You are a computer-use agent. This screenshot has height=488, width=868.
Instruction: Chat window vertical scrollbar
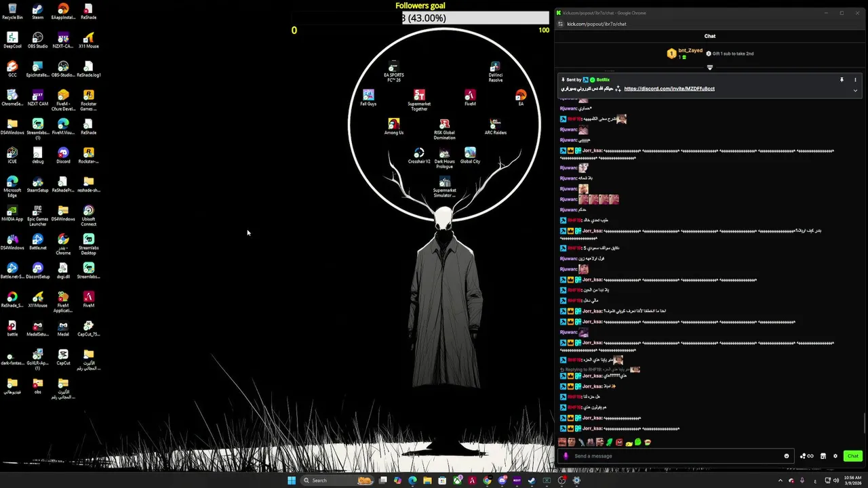pos(865,424)
